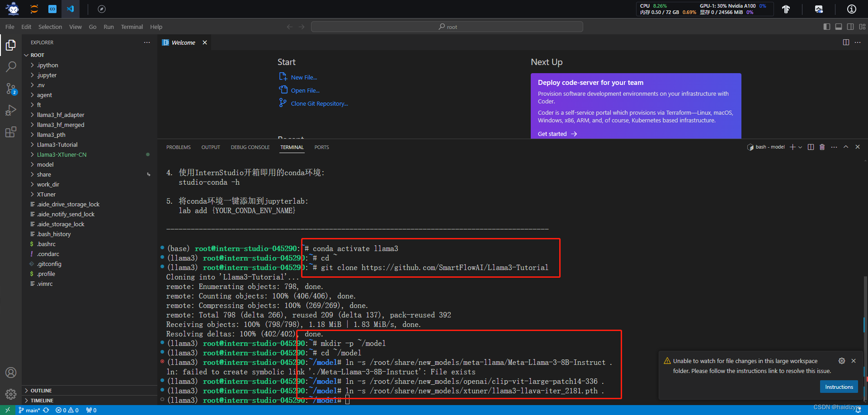The width and height of the screenshot is (868, 415).
Task: Open remote window indicator in status bar
Action: pyautogui.click(x=8, y=410)
